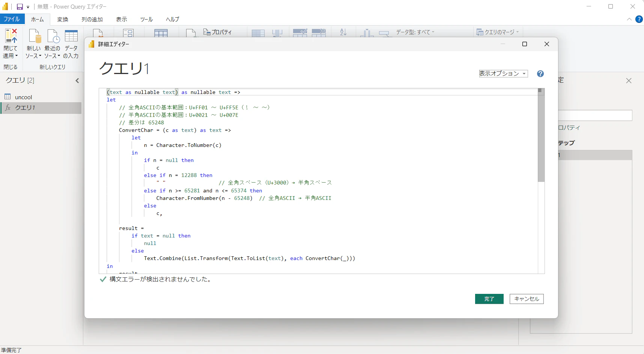
Task: Click the comment line "// 差分は 65248"
Action: (141, 123)
